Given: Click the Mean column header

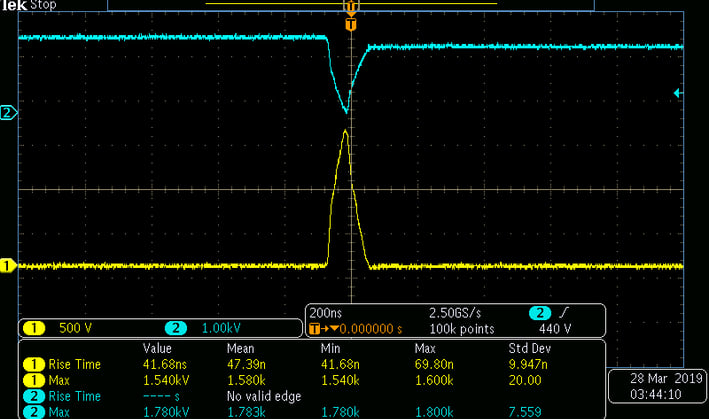Looking at the screenshot, I should click(241, 348).
